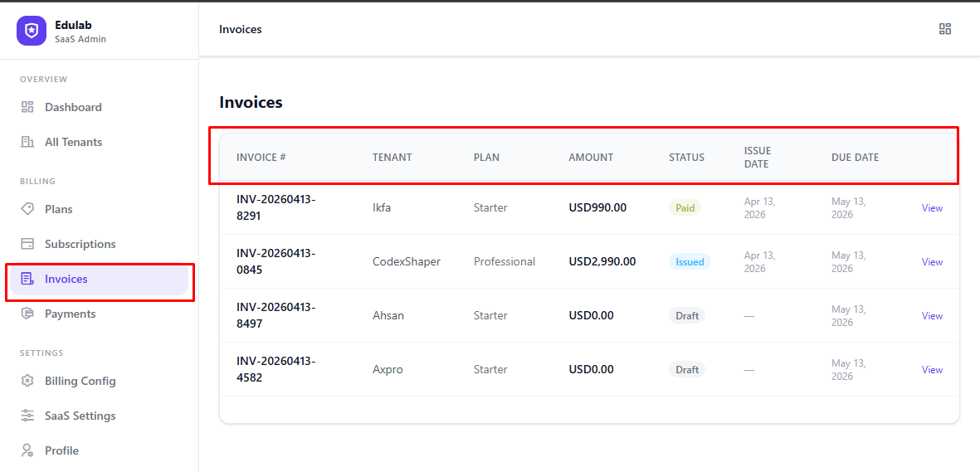View the CodexShaper invoice
The width and height of the screenshot is (980, 472).
point(932,262)
